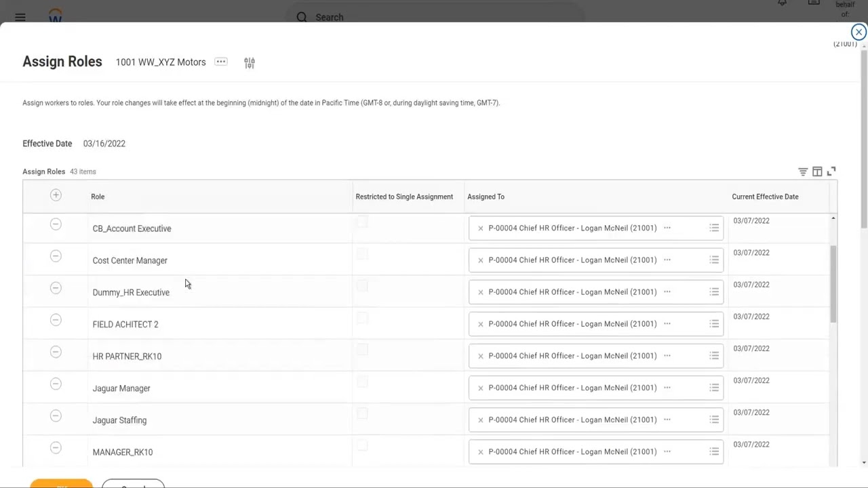Viewport: 868px width, 488px height.
Task: Click grid scrollbar down arrow
Action: [833, 462]
